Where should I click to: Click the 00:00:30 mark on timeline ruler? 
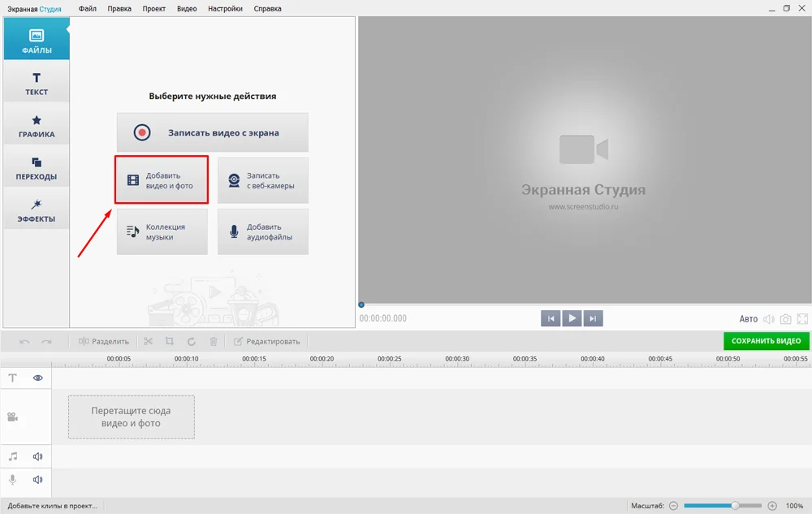(x=457, y=359)
